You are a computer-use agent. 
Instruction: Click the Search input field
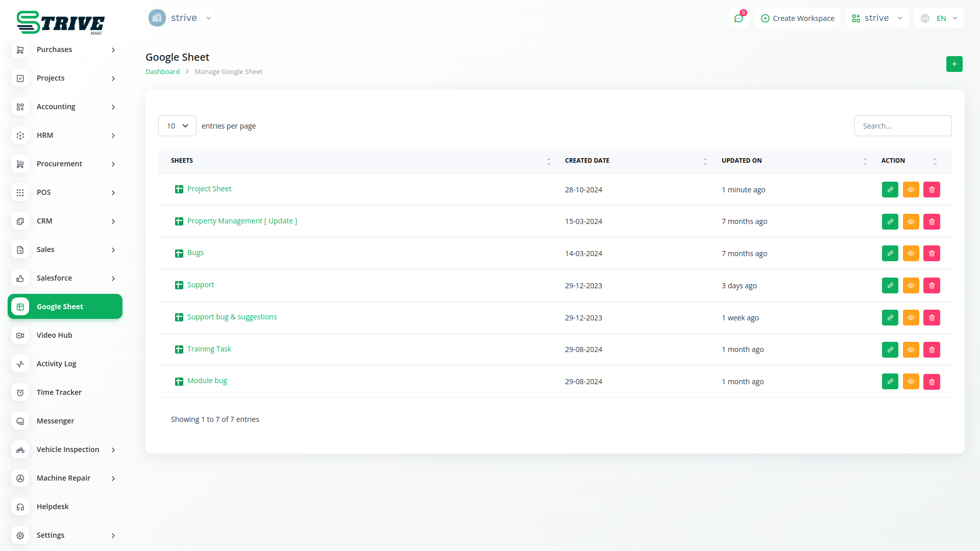click(902, 126)
